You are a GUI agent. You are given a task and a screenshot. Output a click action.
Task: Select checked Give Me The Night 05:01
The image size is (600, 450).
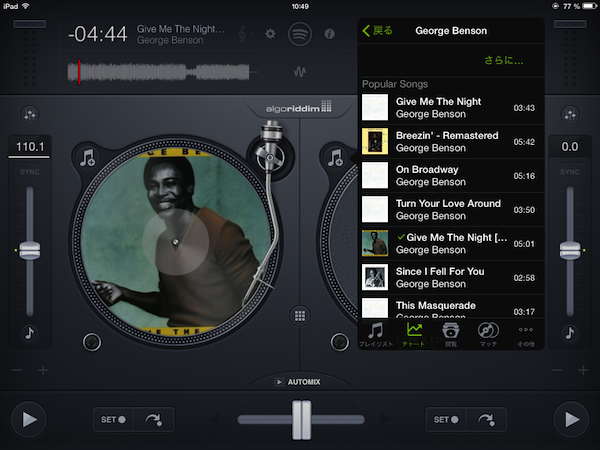click(x=452, y=244)
